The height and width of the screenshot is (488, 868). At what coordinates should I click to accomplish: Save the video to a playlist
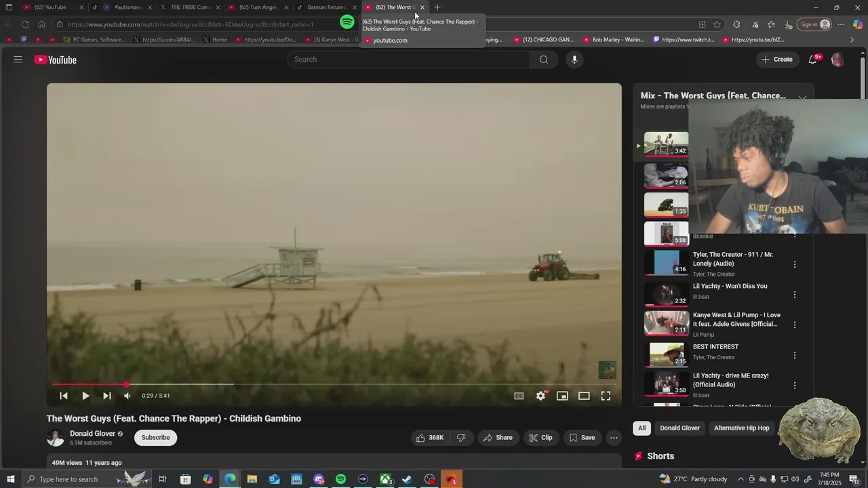tap(582, 438)
